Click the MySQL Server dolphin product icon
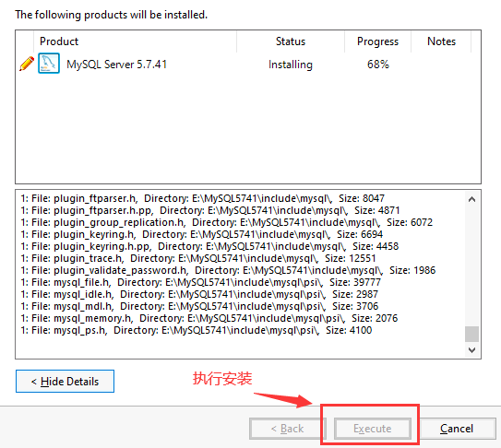Image resolution: width=501 pixels, height=448 pixels. point(49,64)
